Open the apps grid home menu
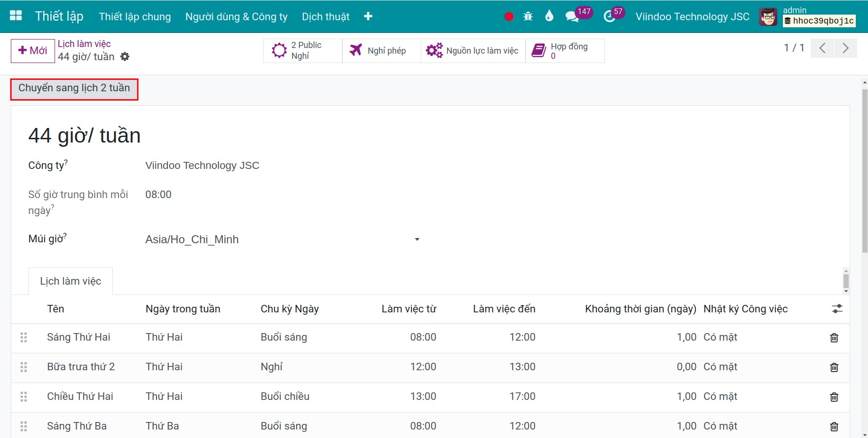The image size is (868, 438). pos(16,16)
